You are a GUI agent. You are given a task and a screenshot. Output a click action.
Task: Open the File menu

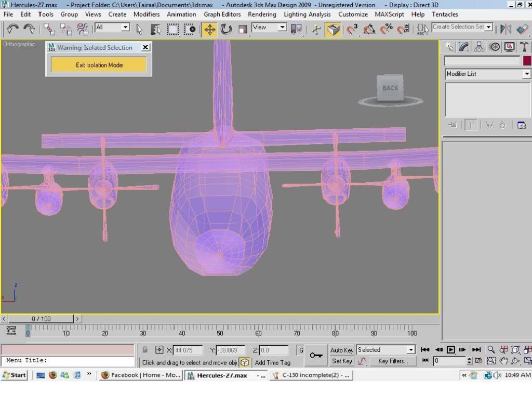click(x=8, y=14)
